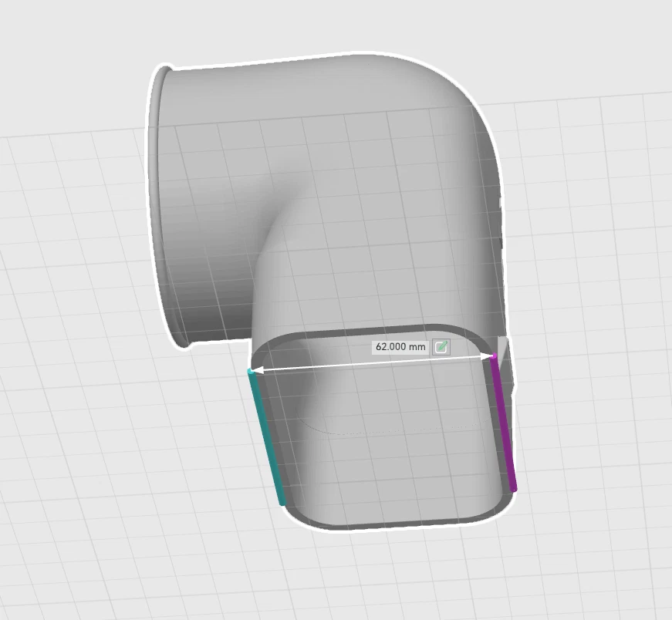Click the edit pencil icon beside 62.000 mm
672x620 pixels.
point(441,347)
